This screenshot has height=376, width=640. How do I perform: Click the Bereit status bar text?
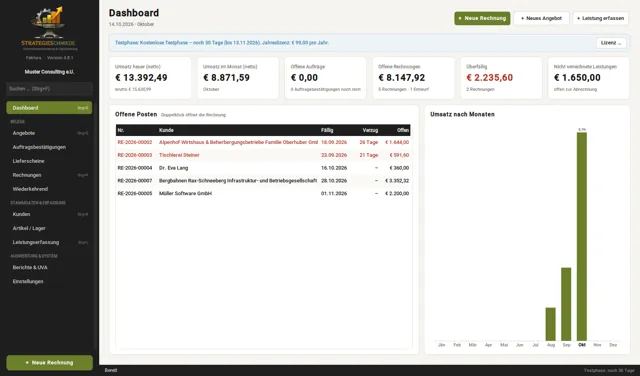click(111, 370)
